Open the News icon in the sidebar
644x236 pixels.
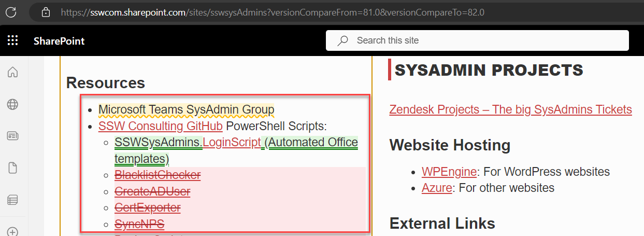tap(13, 136)
